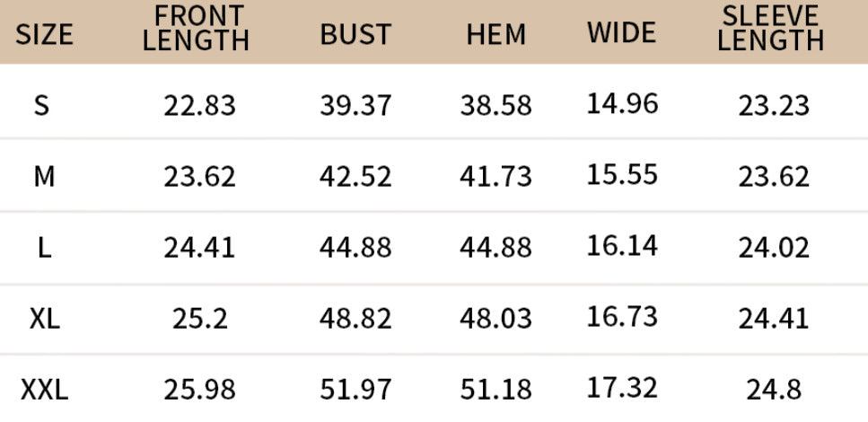This screenshot has height=422, width=868.
Task: Select the M size row label
Action: click(44, 177)
